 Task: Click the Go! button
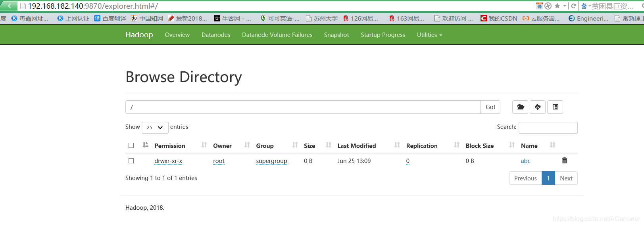490,107
